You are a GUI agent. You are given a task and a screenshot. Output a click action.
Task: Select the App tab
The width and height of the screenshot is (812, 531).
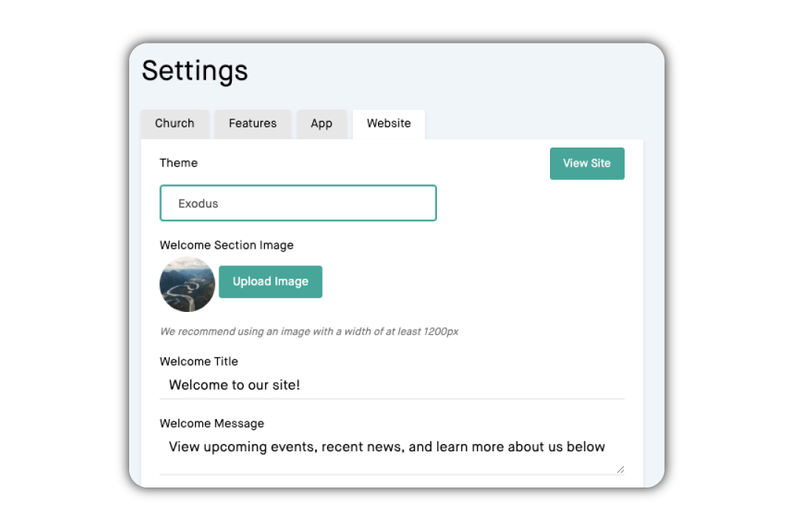(322, 124)
